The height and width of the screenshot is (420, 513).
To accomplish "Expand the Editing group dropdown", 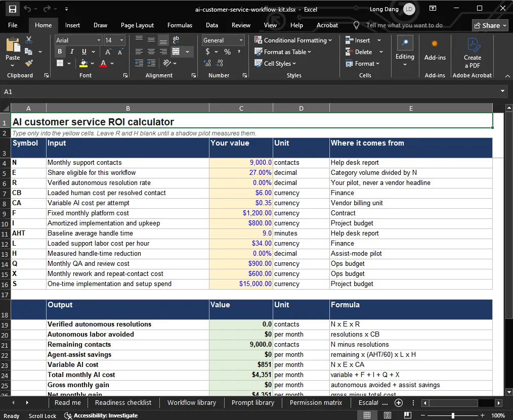I will (x=405, y=64).
